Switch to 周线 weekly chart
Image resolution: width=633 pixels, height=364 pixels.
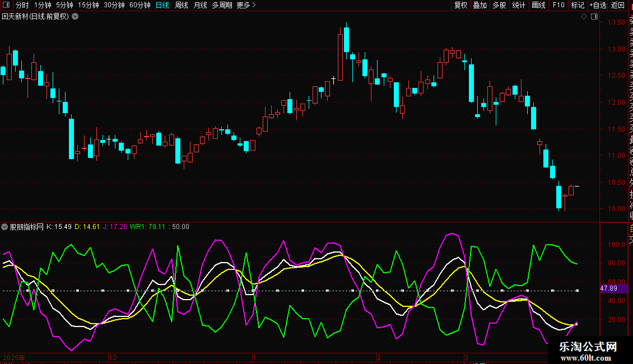tap(181, 5)
